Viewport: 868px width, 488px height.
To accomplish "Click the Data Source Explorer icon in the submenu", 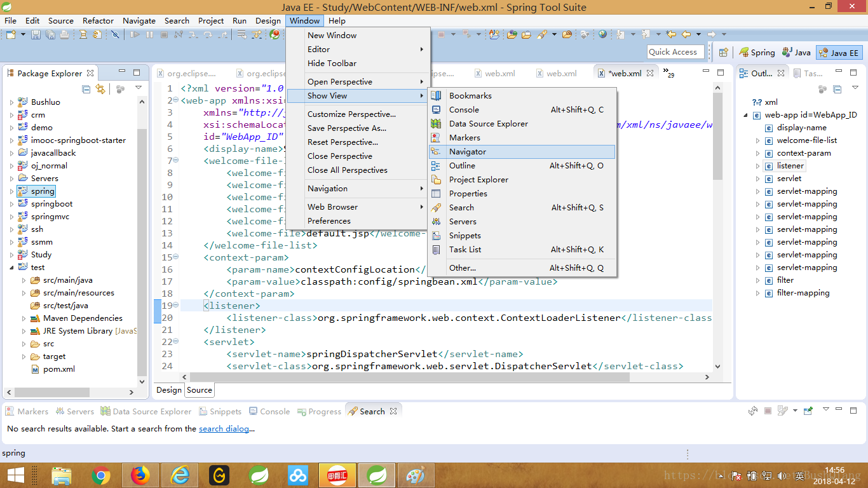I will pyautogui.click(x=436, y=123).
